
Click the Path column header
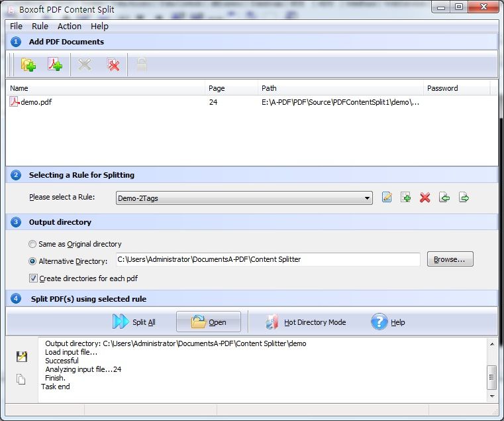340,88
